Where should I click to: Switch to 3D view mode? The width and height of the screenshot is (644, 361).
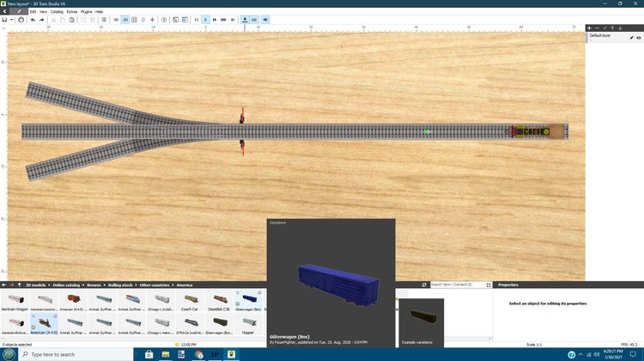click(x=116, y=19)
